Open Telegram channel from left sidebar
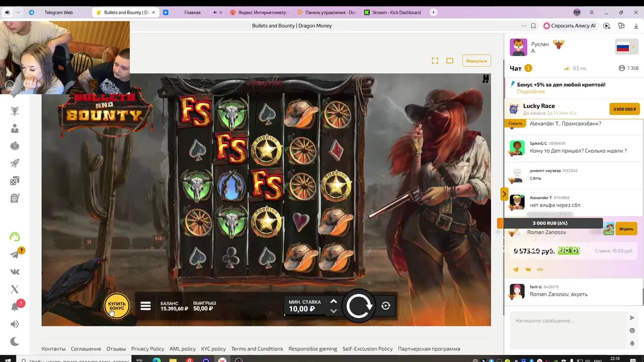This screenshot has height=362, width=644. tap(15, 254)
